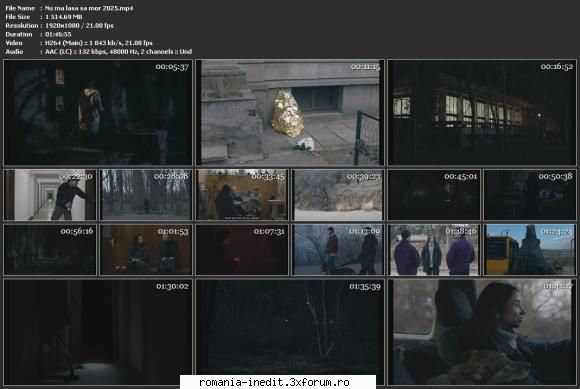Open the night woods frame at 01:35:39

point(290,332)
